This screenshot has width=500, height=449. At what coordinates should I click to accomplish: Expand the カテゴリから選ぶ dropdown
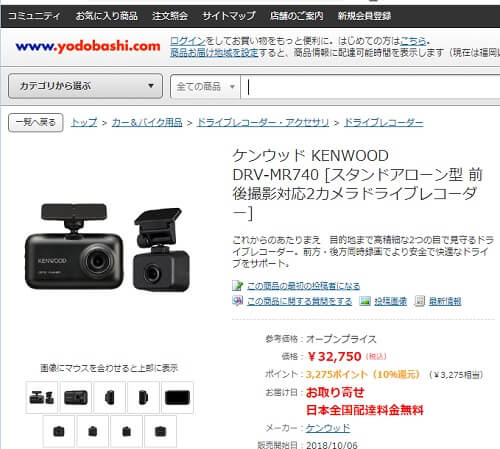coord(85,86)
